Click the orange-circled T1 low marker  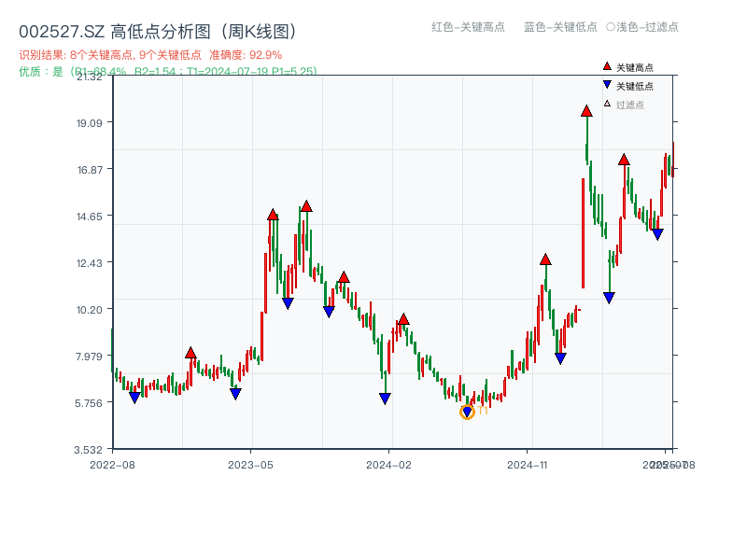point(467,411)
